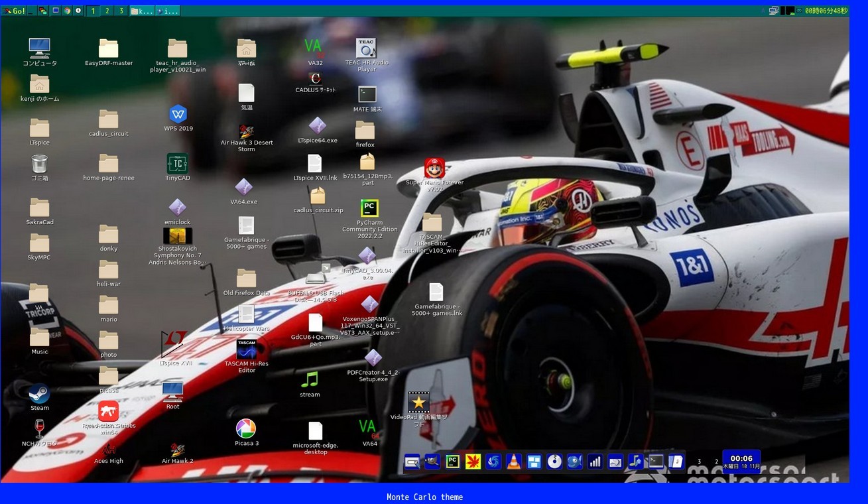Screen dimensions: 868x504
Task: Open the Steam desktop icon
Action: point(39,394)
